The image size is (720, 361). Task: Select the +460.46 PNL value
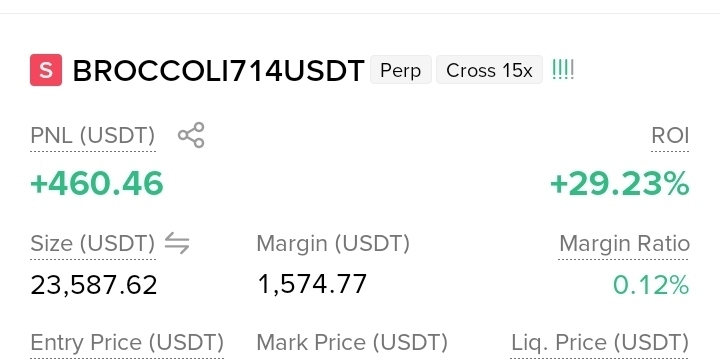click(x=97, y=183)
